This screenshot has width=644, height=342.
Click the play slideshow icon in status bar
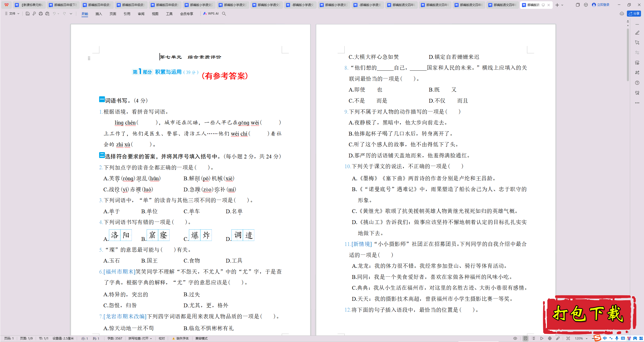pyautogui.click(x=542, y=338)
